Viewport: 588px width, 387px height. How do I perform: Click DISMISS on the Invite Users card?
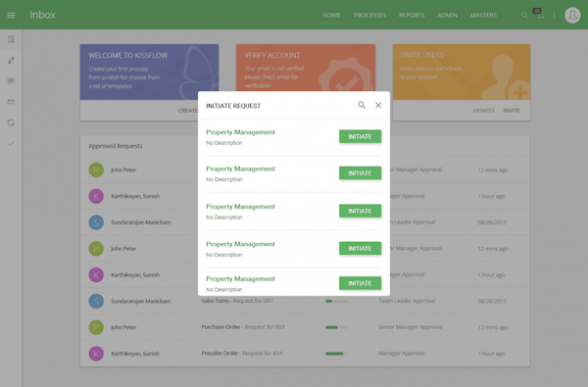tap(483, 111)
